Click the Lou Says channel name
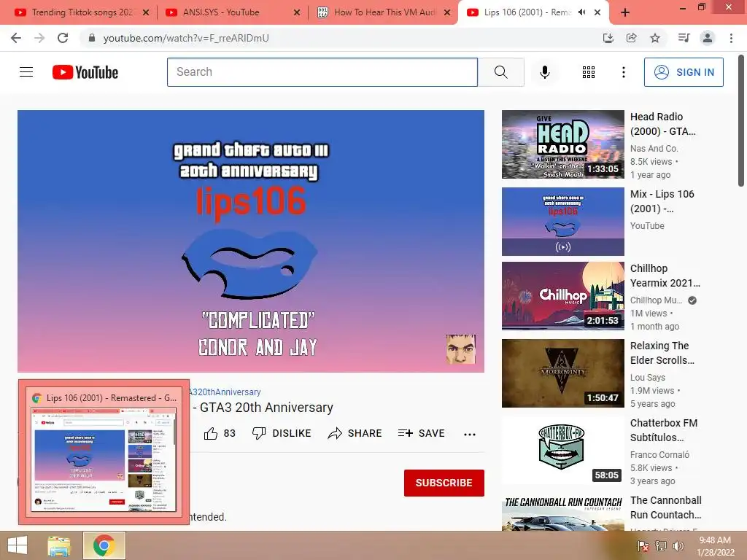Image resolution: width=747 pixels, height=560 pixels. point(648,378)
